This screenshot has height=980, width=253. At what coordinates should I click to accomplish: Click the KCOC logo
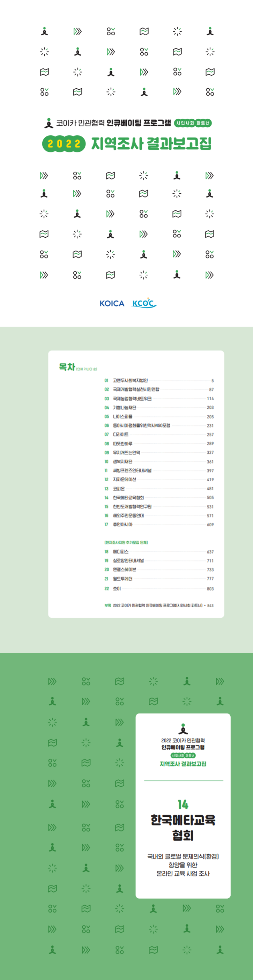click(x=144, y=303)
